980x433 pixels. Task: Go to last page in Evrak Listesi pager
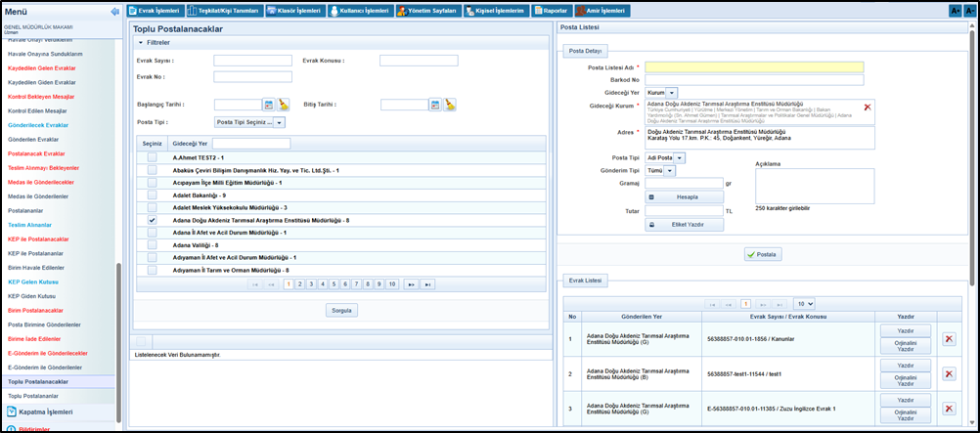(x=779, y=304)
